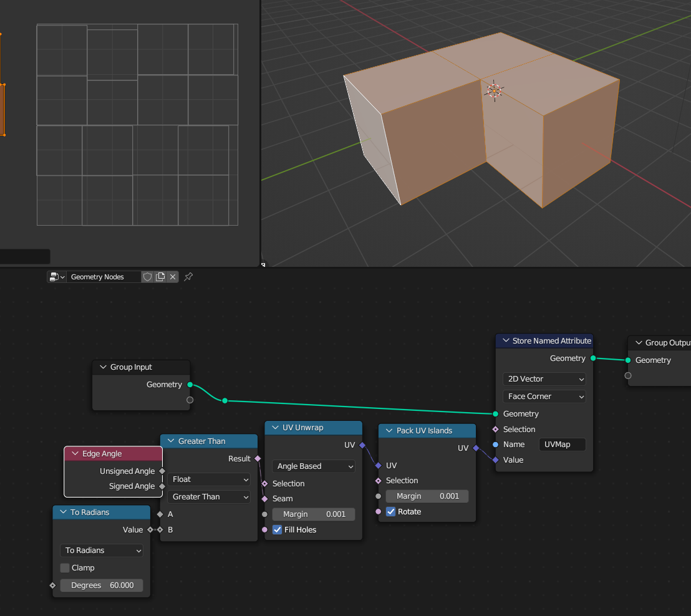691x616 pixels.
Task: Click Store Named Attribute Selection socket
Action: (495, 429)
